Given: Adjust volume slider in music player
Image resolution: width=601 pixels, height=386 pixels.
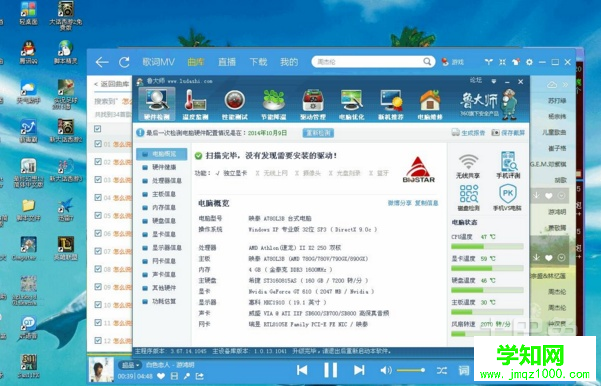Looking at the screenshot, I should coord(411,370).
